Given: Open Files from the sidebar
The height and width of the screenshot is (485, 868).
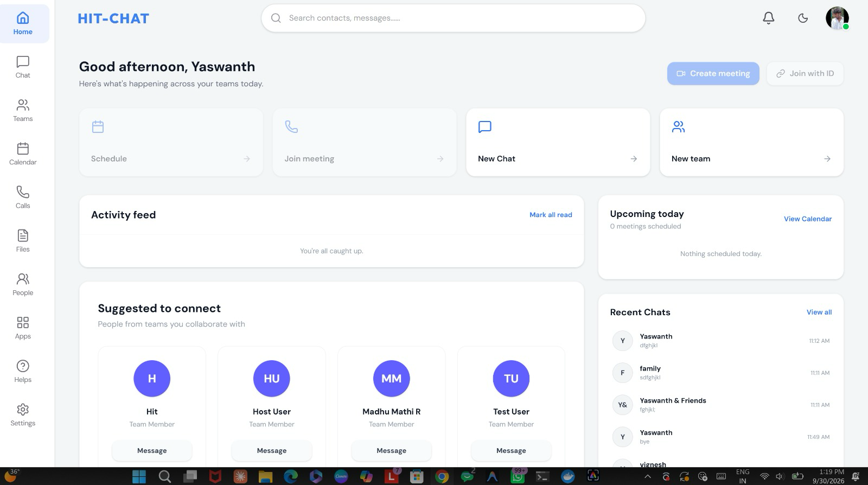Looking at the screenshot, I should pyautogui.click(x=23, y=241).
